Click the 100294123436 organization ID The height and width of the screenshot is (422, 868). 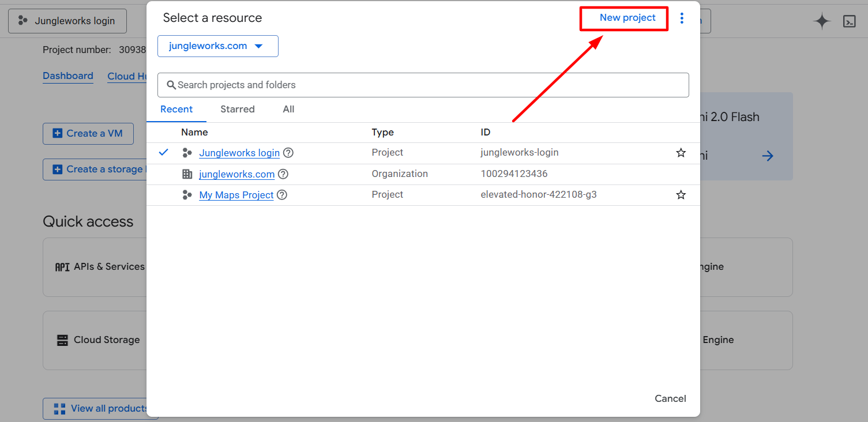coord(514,174)
